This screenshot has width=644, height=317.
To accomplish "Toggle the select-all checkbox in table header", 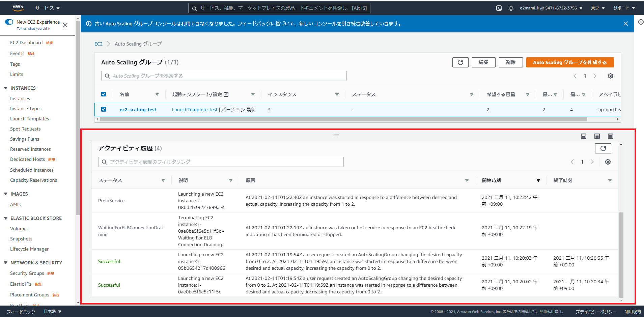I will pyautogui.click(x=104, y=94).
